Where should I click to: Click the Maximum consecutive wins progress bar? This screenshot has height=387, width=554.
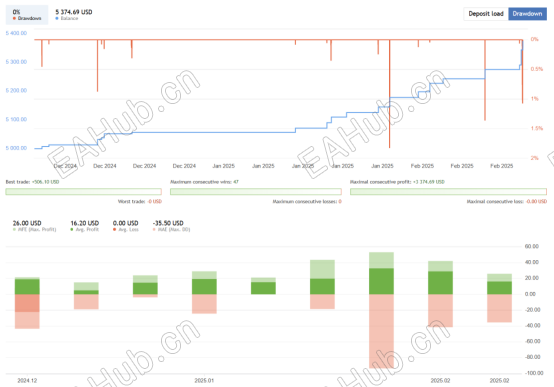(x=256, y=192)
